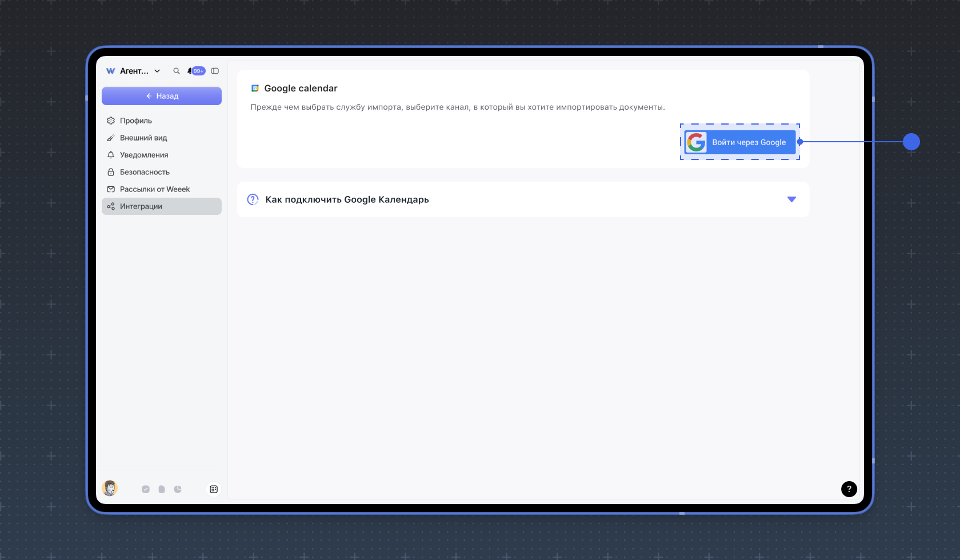Click the Google Calendar logo icon
This screenshot has width=960, height=560.
(x=255, y=88)
